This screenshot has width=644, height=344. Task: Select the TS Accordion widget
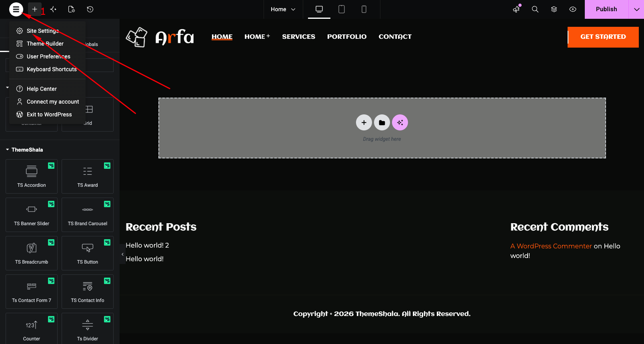[x=32, y=176]
